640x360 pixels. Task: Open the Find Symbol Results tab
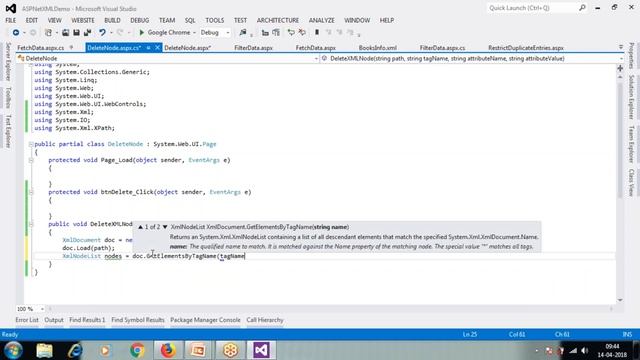pyautogui.click(x=138, y=320)
